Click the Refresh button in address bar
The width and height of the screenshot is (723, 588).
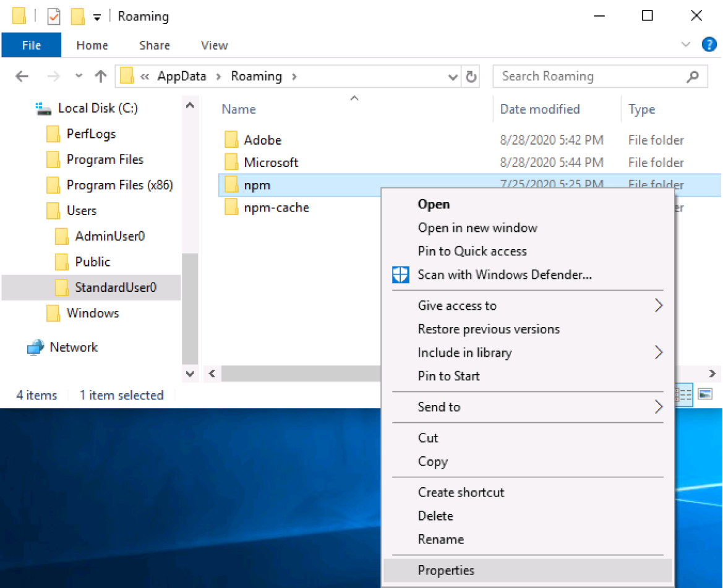point(471,77)
